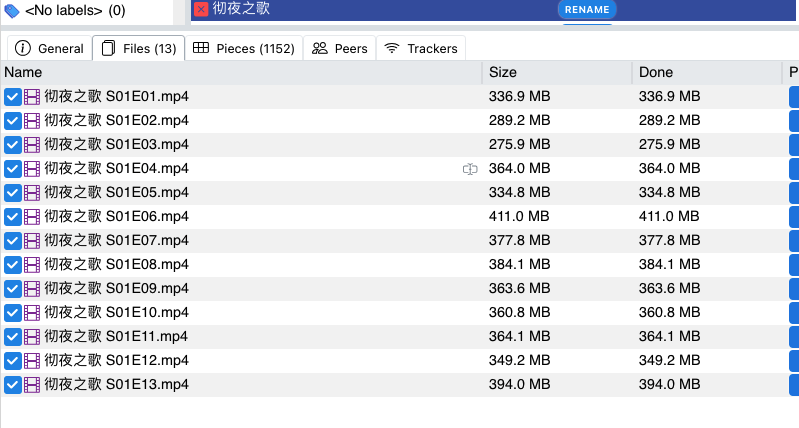Screen dimensions: 799x428
Task: Click the rename icon in the S01E04.mp4 row
Action: point(470,169)
